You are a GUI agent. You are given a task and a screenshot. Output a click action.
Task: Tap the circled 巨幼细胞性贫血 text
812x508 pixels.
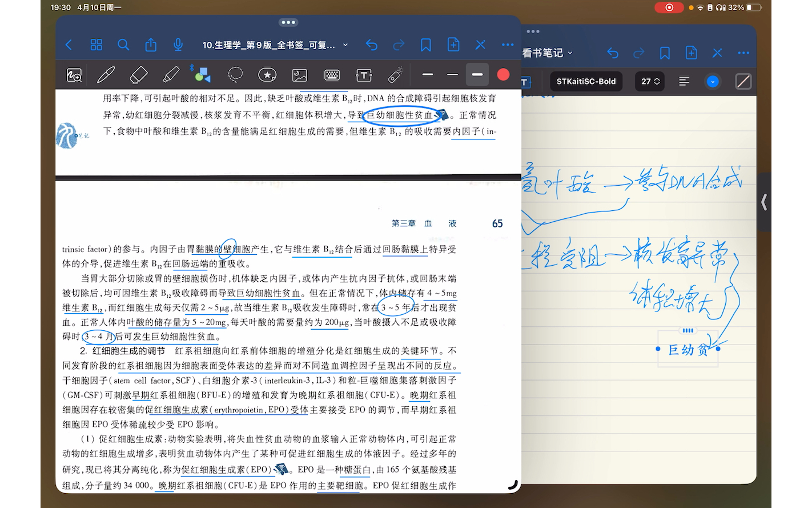(x=400, y=115)
